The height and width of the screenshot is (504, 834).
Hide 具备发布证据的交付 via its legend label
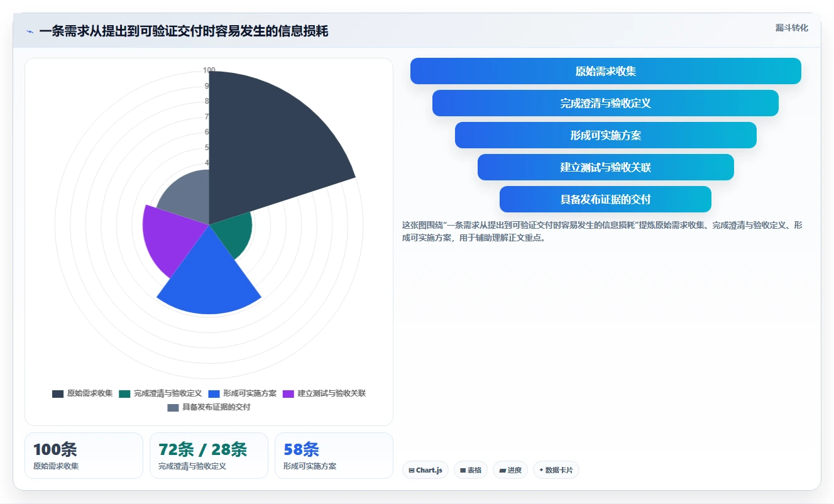[216, 407]
